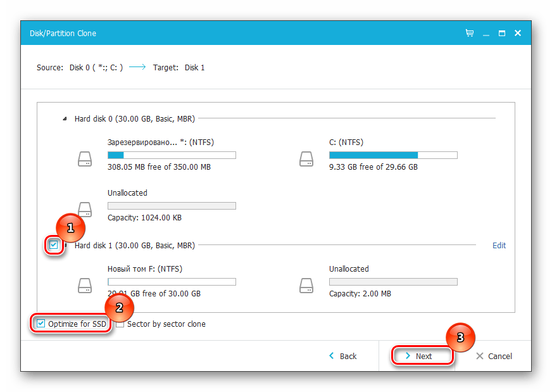Click the Зарезервировано partition usage bar
This screenshot has width=552, height=392.
172,155
